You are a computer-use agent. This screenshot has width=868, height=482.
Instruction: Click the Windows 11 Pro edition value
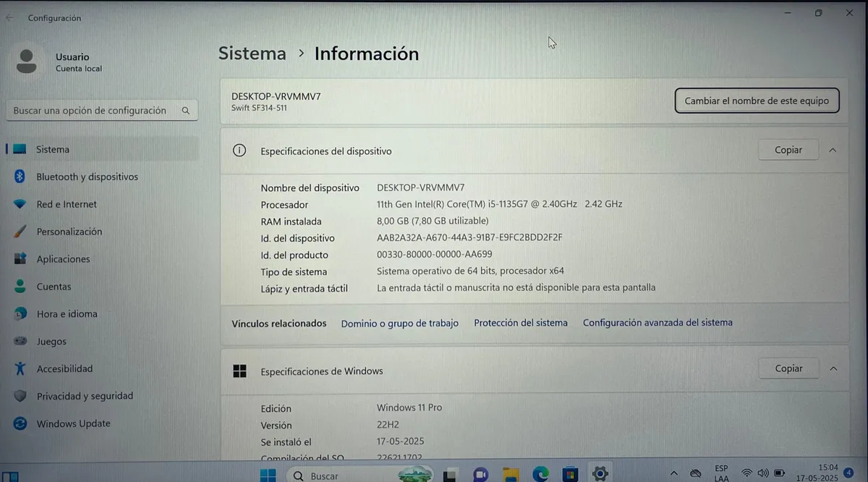pyautogui.click(x=409, y=408)
